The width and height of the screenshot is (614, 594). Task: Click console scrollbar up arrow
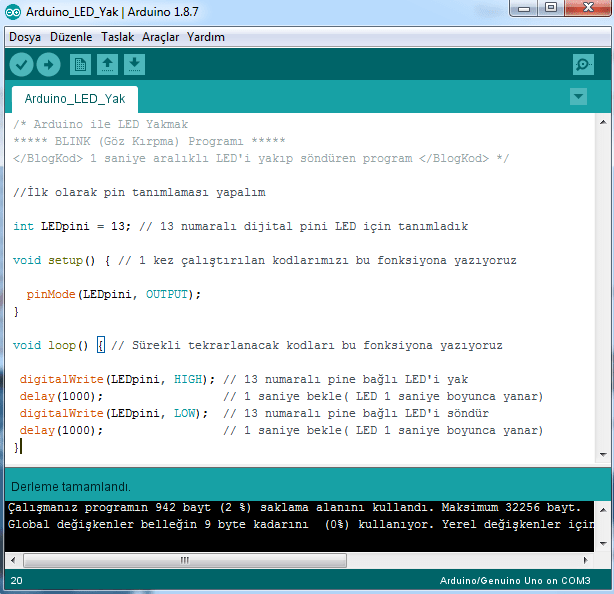point(603,510)
